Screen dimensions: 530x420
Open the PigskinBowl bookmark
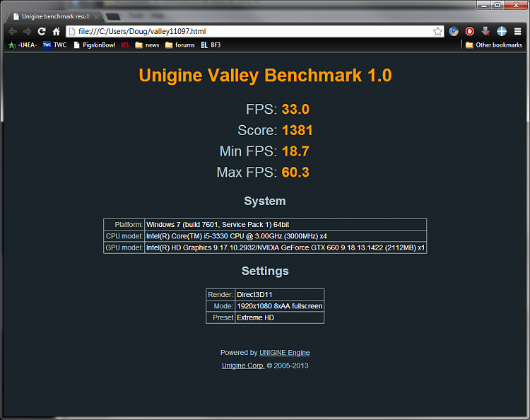click(94, 45)
